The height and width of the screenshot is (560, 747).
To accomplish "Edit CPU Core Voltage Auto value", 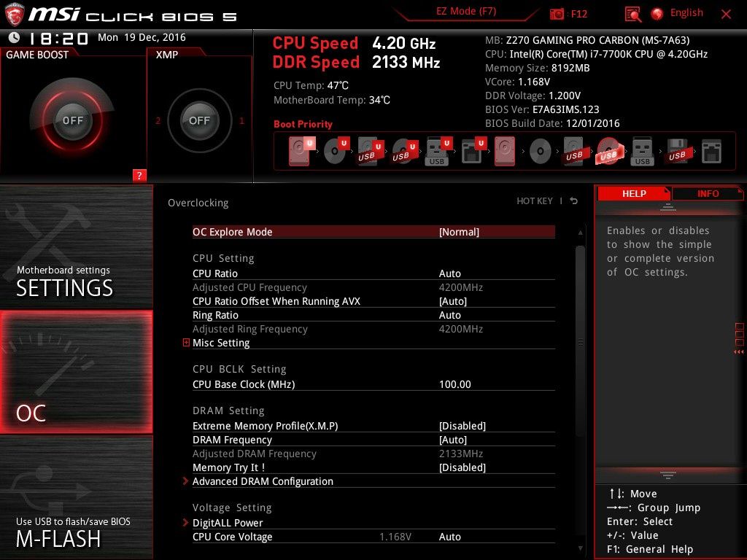I will point(449,537).
